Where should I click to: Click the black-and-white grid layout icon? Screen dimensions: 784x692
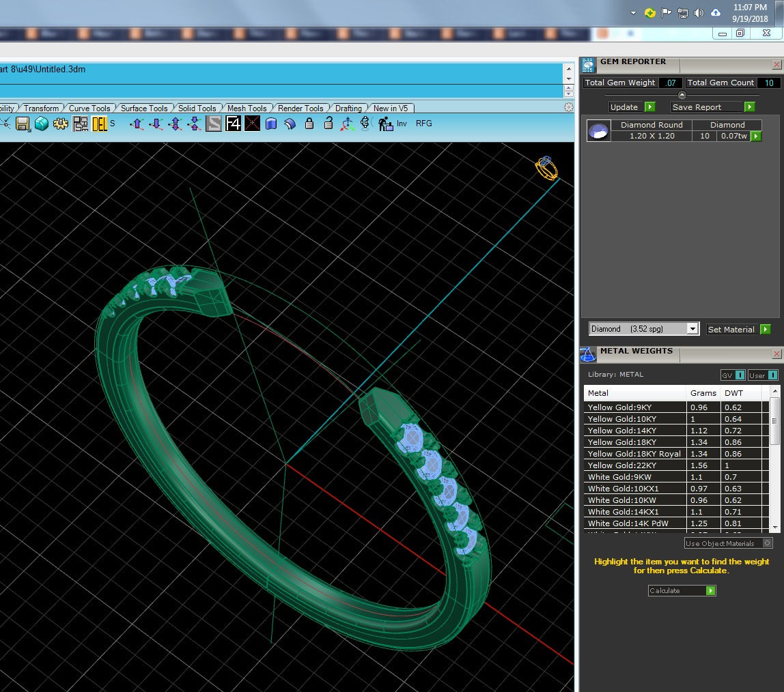click(80, 124)
